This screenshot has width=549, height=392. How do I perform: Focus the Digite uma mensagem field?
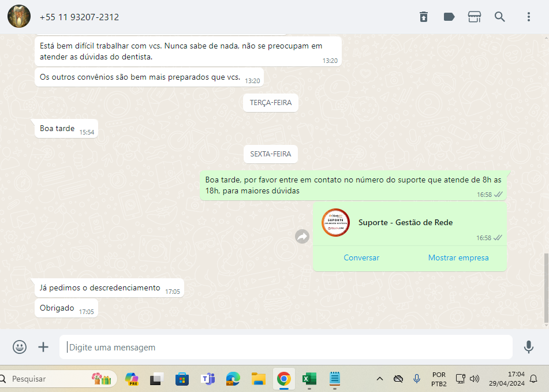286,347
